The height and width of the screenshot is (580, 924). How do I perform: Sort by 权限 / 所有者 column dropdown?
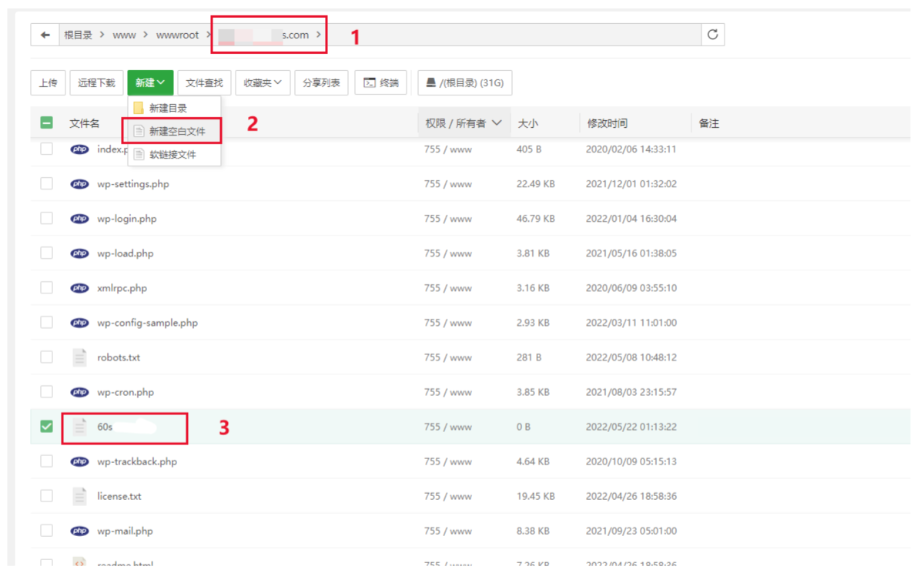(x=463, y=123)
